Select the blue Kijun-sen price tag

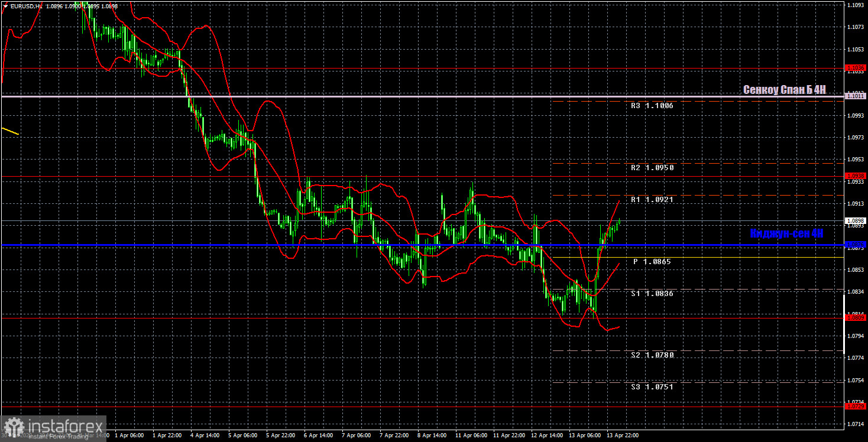(x=856, y=245)
